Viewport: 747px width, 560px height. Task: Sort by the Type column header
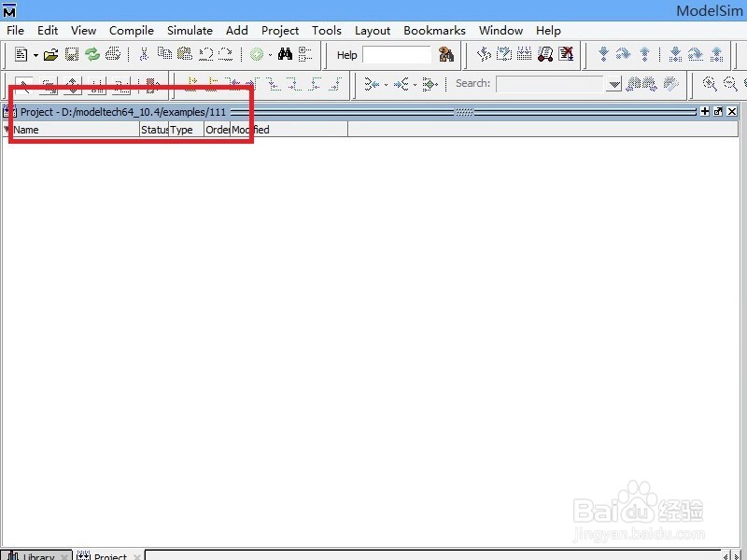186,130
